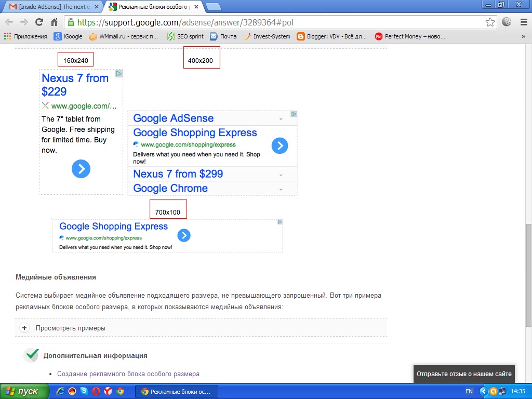
Task: Click the arrow button in the 160x240 Nexus ad
Action: coord(81,169)
